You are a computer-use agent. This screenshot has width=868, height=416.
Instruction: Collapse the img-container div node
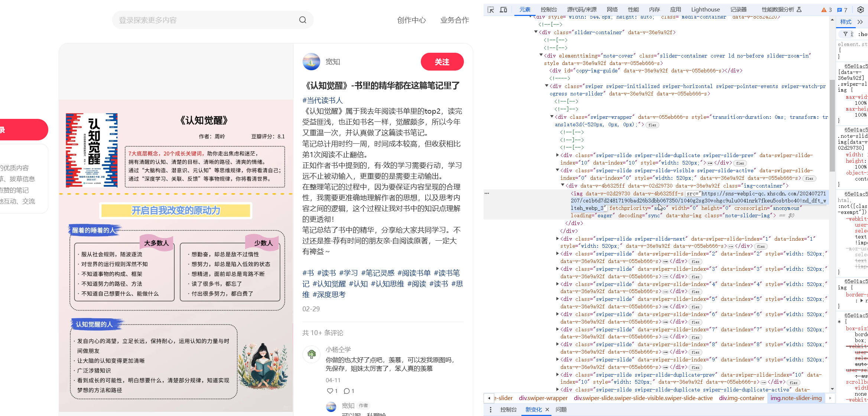click(562, 185)
